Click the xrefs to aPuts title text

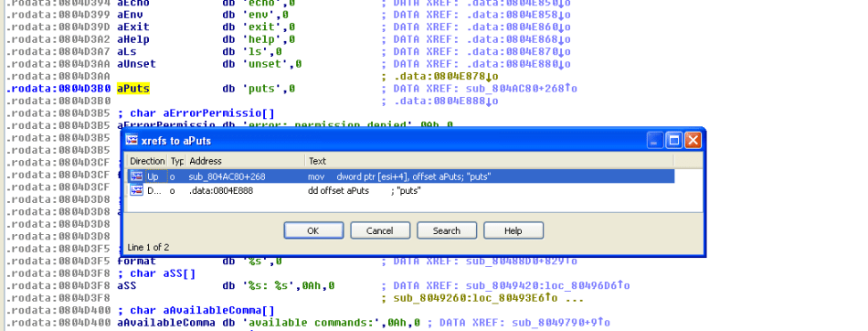pyautogui.click(x=176, y=141)
